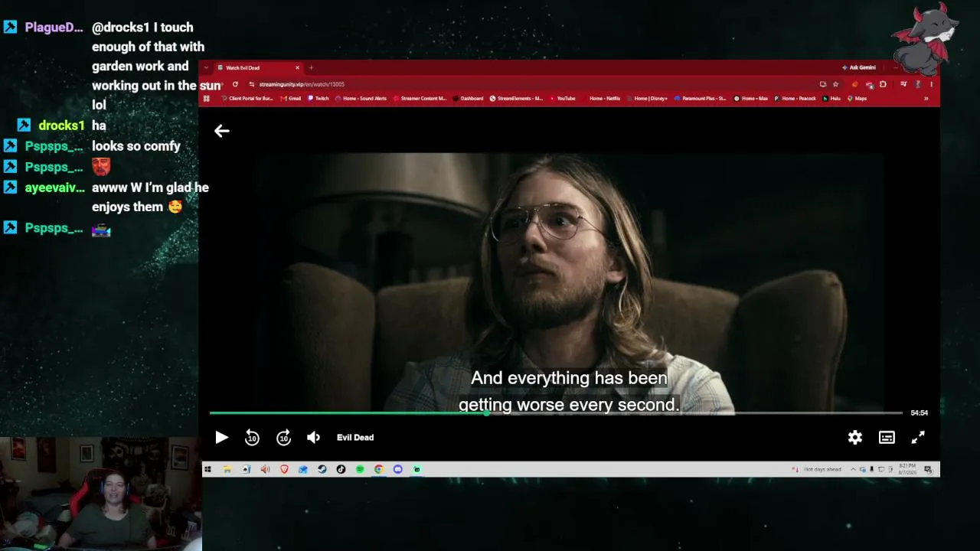This screenshot has height=551, width=980.
Task: Click the Hot days ahead weather widget
Action: [817, 469]
